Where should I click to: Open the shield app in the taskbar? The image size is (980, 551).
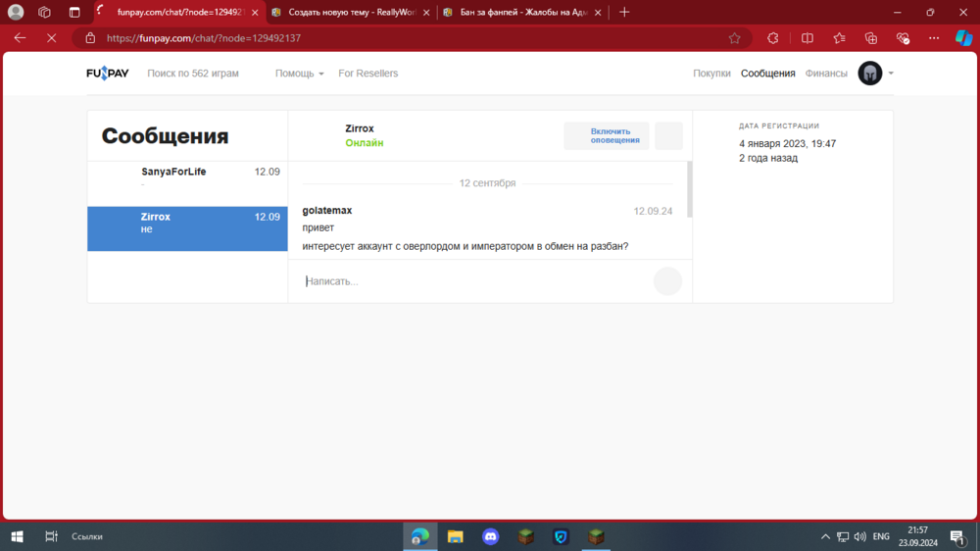(561, 536)
